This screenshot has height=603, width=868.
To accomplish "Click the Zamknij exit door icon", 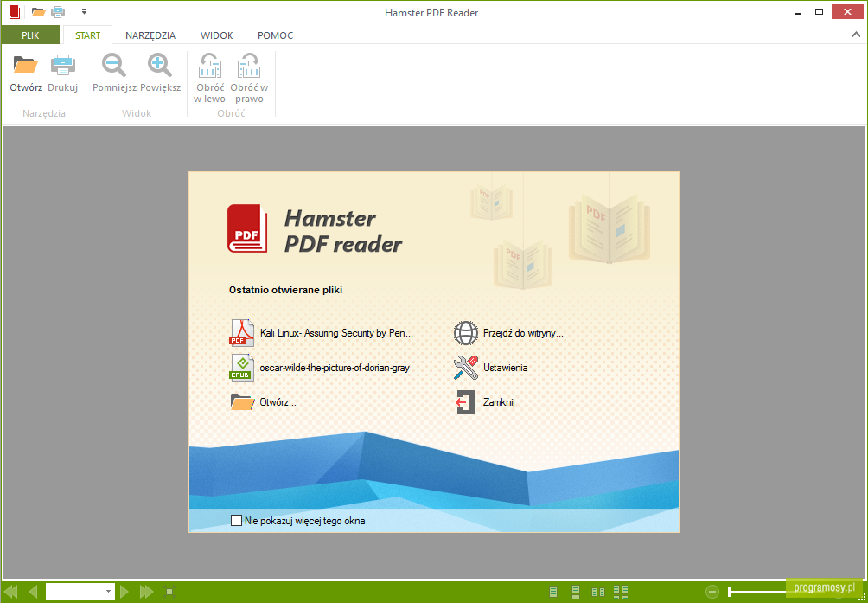I will [465, 402].
